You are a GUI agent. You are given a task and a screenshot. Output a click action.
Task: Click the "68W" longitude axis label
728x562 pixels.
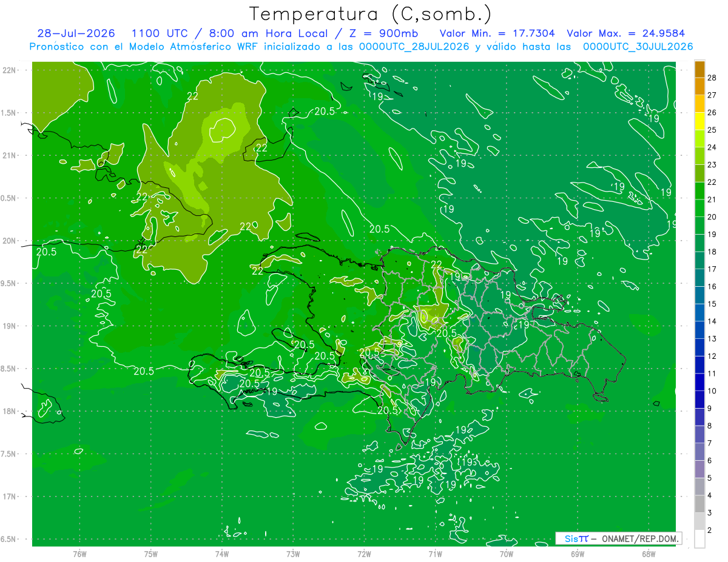649,554
